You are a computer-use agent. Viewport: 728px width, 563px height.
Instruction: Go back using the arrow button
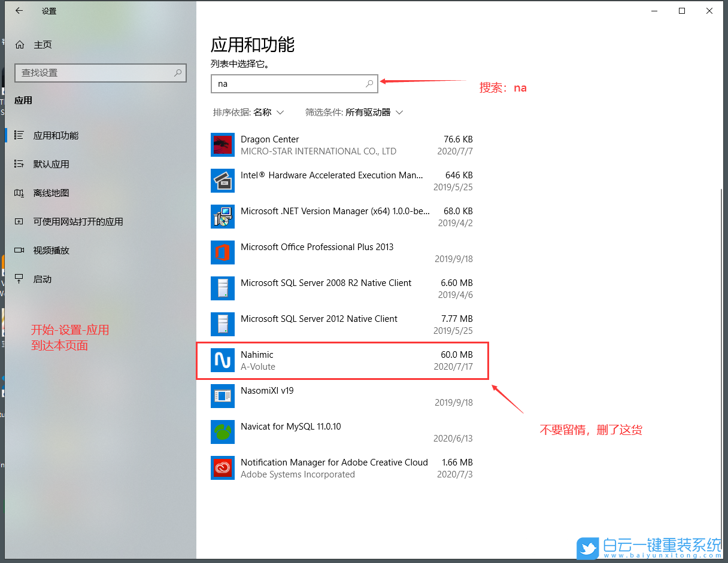click(19, 10)
